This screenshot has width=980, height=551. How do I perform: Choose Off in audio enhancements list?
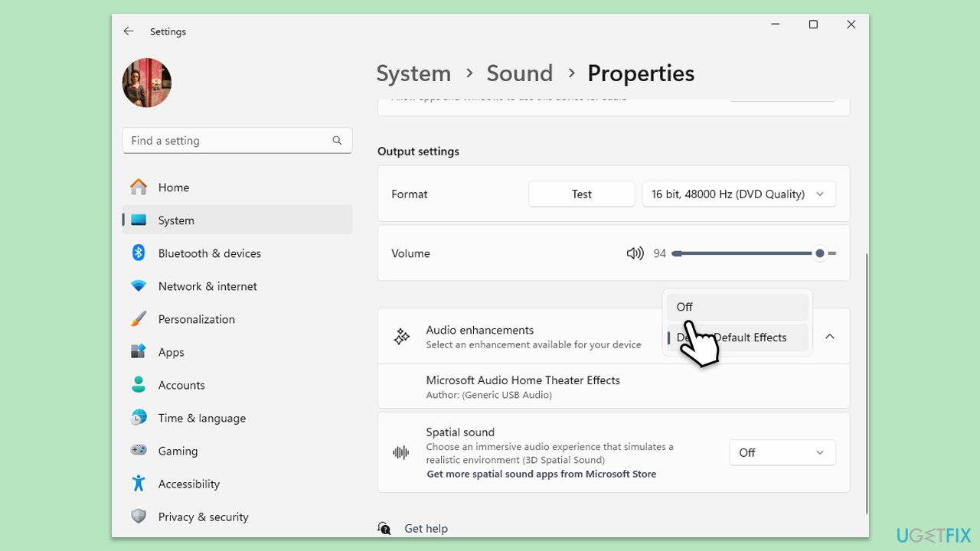737,307
